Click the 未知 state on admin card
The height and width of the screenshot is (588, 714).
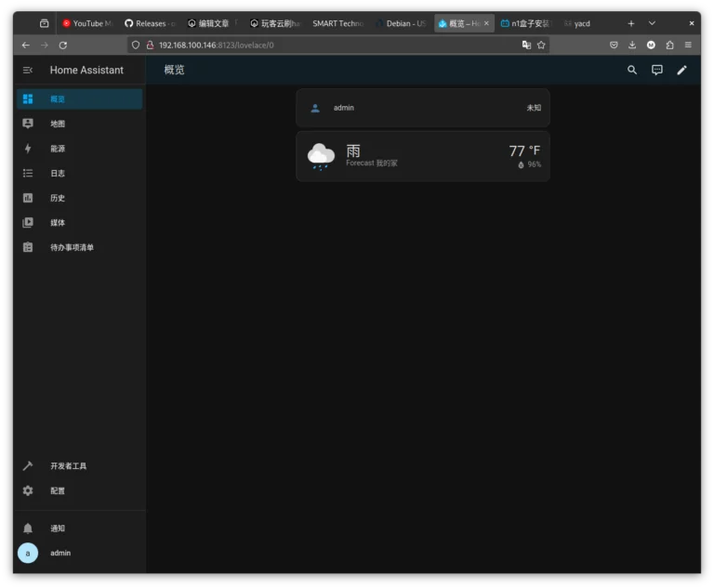pyautogui.click(x=534, y=108)
